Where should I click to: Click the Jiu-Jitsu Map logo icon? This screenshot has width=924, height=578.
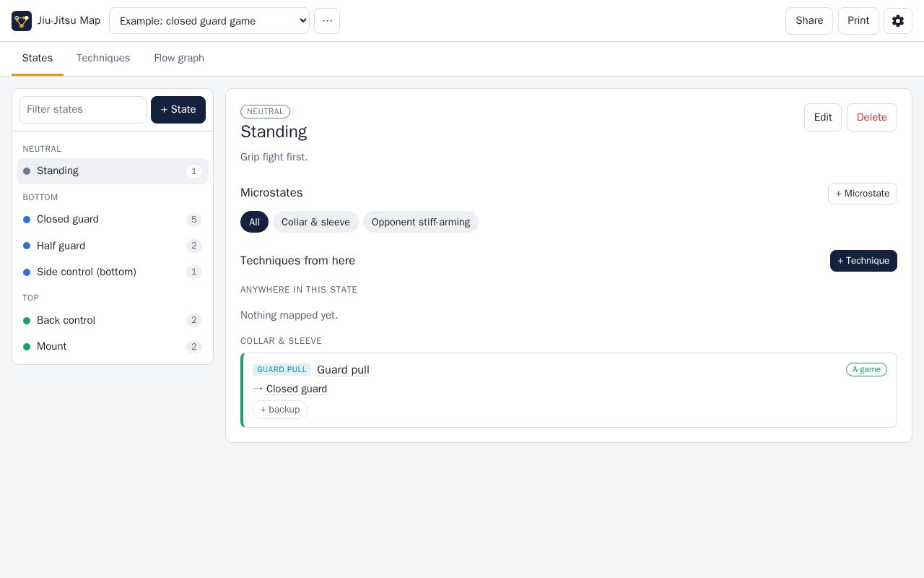coord(22,21)
